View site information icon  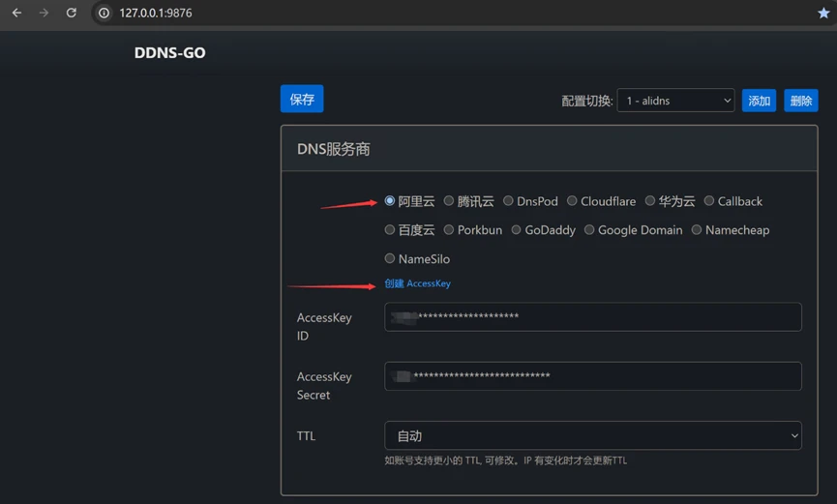click(x=105, y=13)
